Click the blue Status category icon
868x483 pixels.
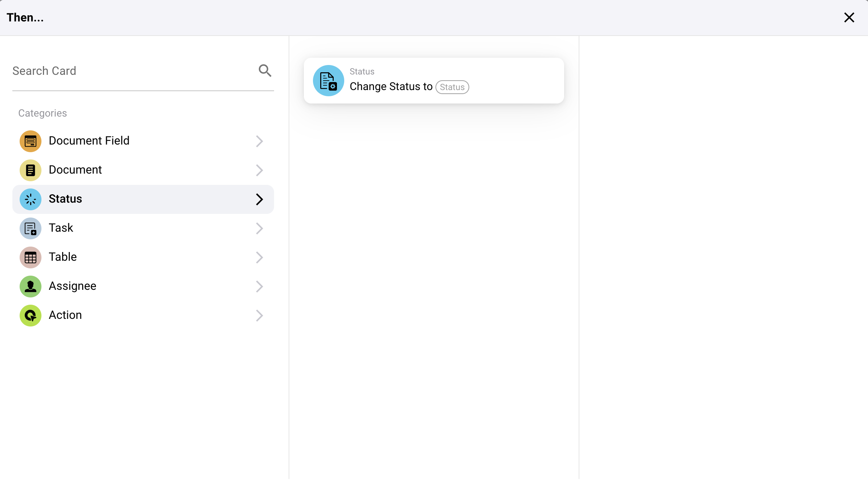(31, 199)
